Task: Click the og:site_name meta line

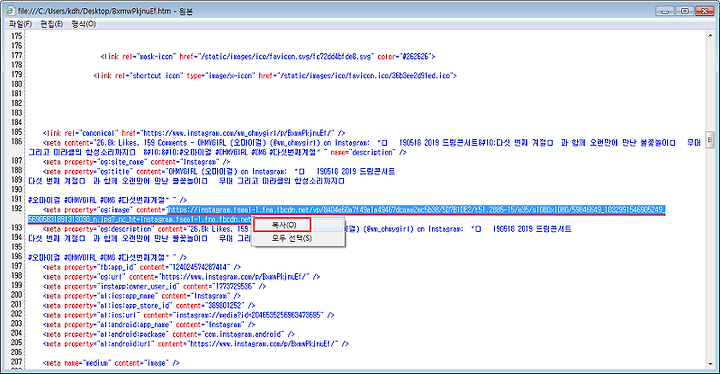Action: tap(136, 162)
